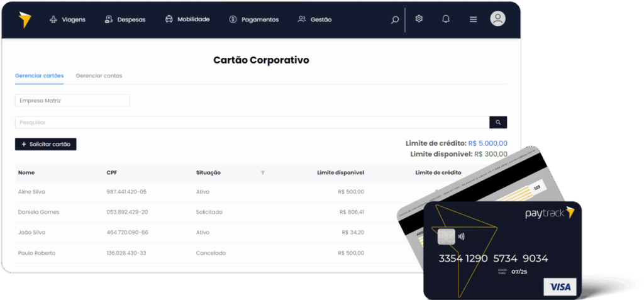Click the Paytrack card front image
The height and width of the screenshot is (300, 644).
tap(502, 250)
